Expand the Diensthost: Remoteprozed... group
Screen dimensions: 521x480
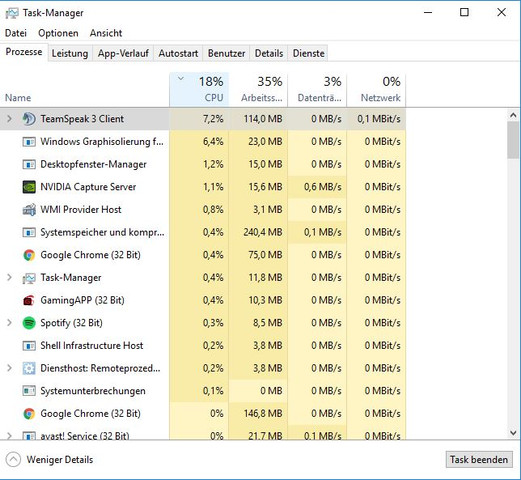tap(9, 368)
